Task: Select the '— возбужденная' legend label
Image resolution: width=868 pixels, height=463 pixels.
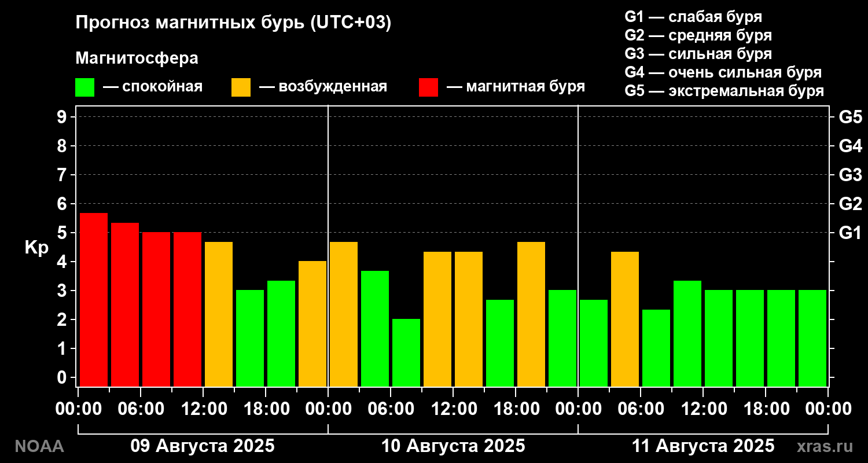Action: pos(323,87)
